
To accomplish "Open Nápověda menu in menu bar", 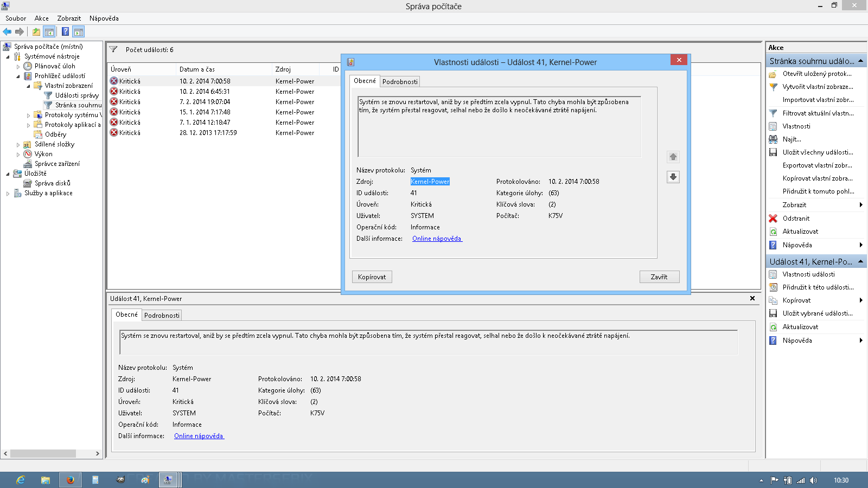I will [x=104, y=18].
